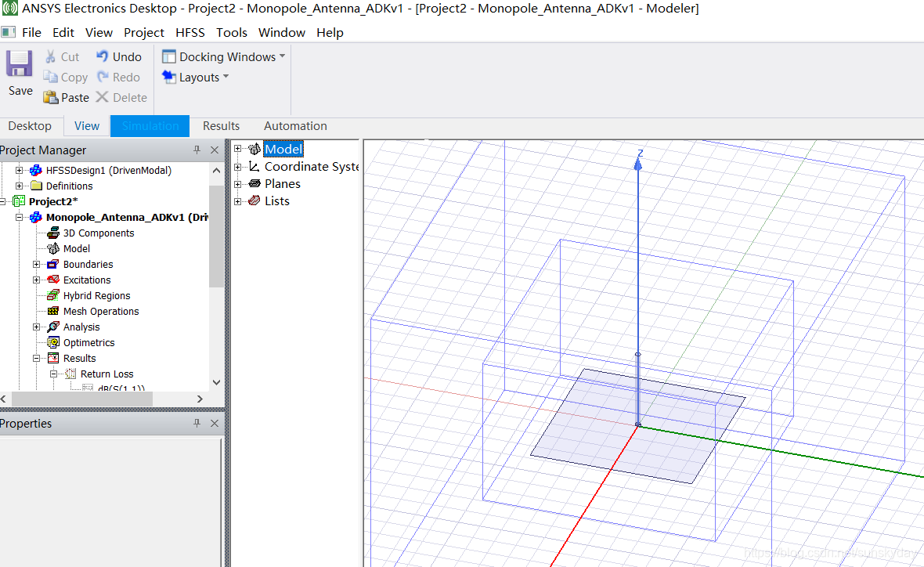
Task: Click the 3D Components icon
Action: point(53,233)
